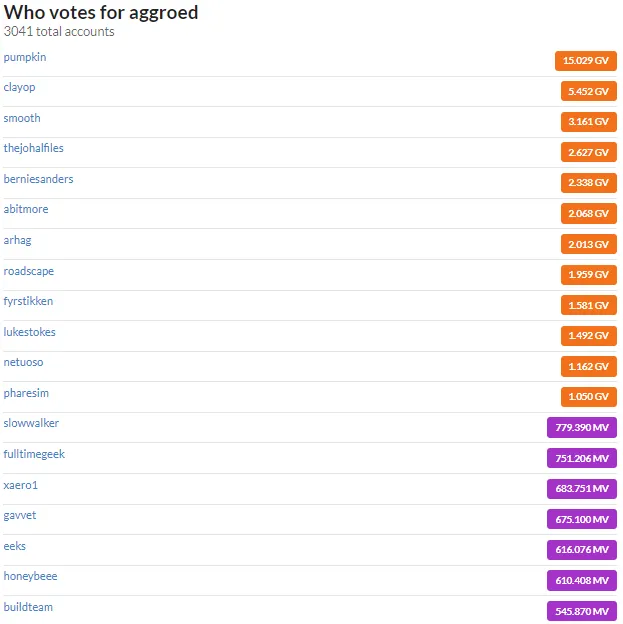The height and width of the screenshot is (624, 623).
Task: Visit the fulltimegeek voter profile
Action: click(x=34, y=454)
